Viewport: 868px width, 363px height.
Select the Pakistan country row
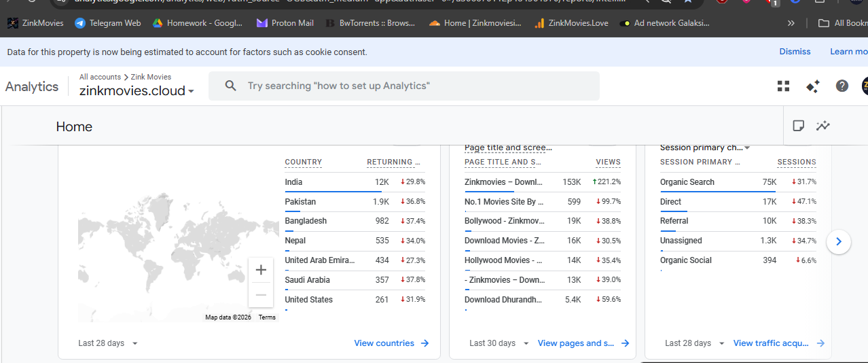pyautogui.click(x=355, y=202)
